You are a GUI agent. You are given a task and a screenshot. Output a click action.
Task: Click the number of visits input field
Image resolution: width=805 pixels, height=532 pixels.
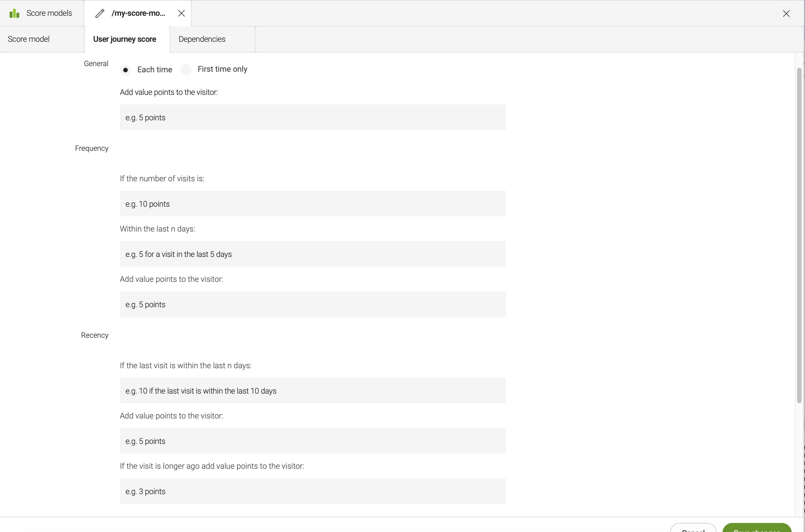312,204
